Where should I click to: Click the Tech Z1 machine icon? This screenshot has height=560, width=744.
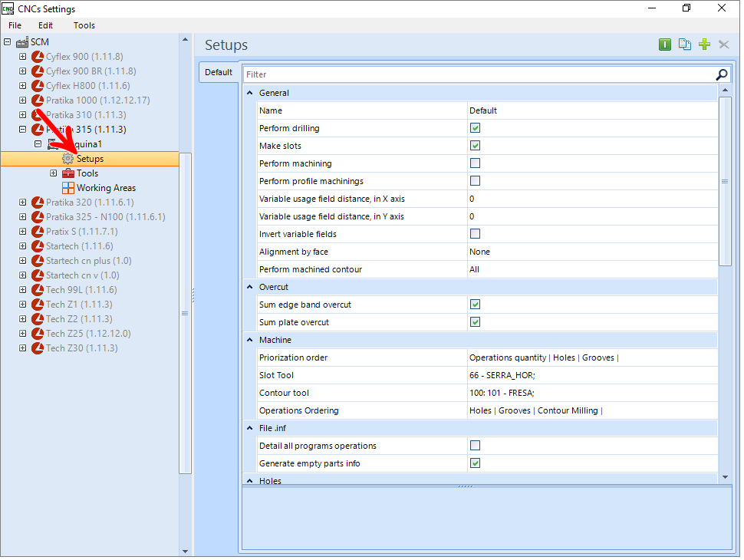(38, 305)
